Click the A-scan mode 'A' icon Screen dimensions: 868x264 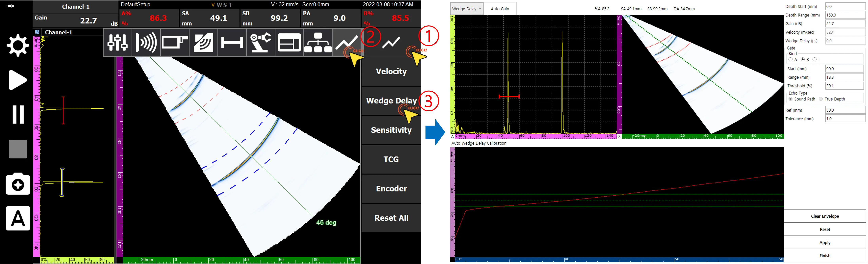18,218
